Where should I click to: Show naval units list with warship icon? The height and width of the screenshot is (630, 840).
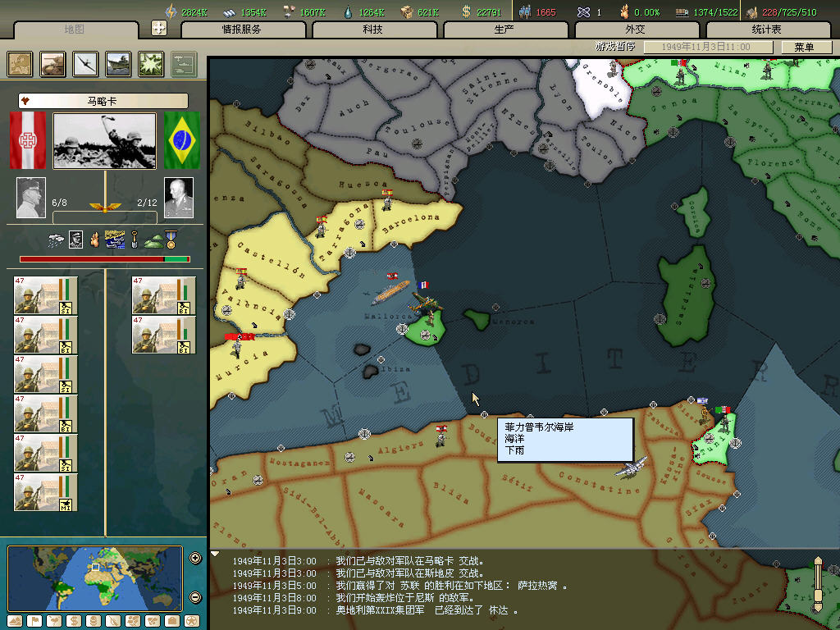click(x=118, y=64)
